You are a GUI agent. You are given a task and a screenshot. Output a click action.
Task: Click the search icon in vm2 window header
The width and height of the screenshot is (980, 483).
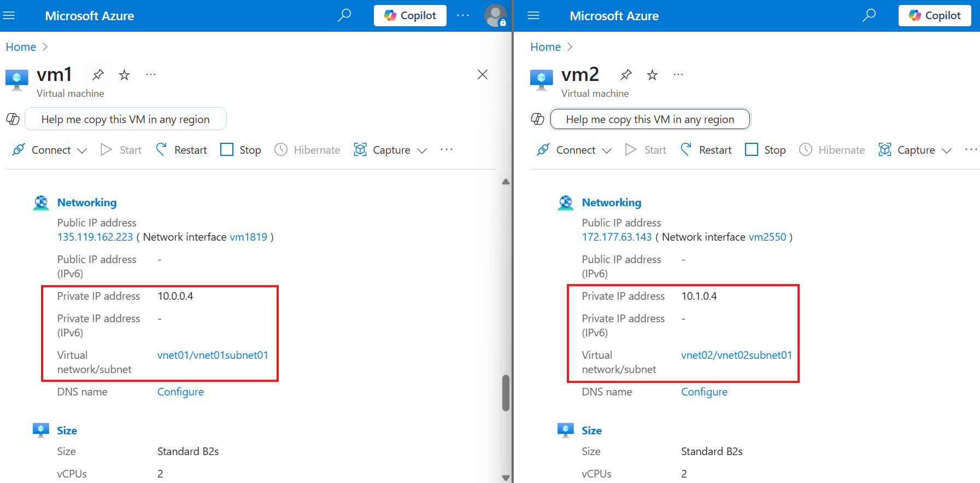pos(869,15)
